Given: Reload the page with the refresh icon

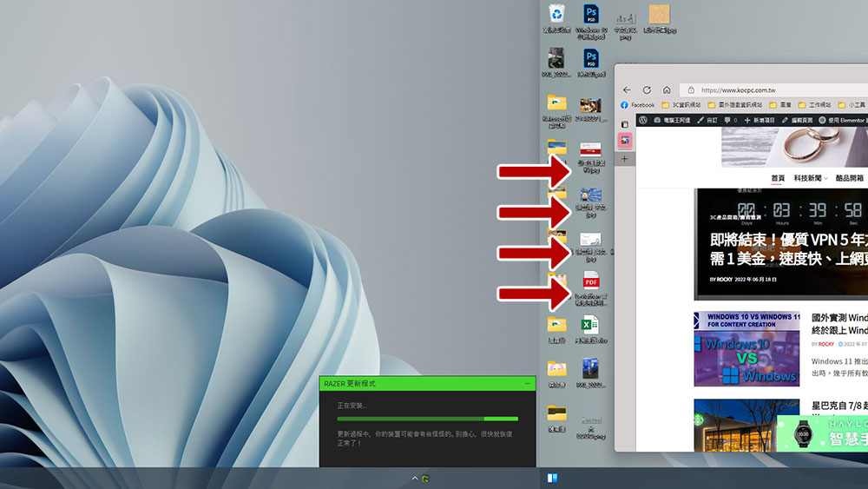Looking at the screenshot, I should coord(647,89).
